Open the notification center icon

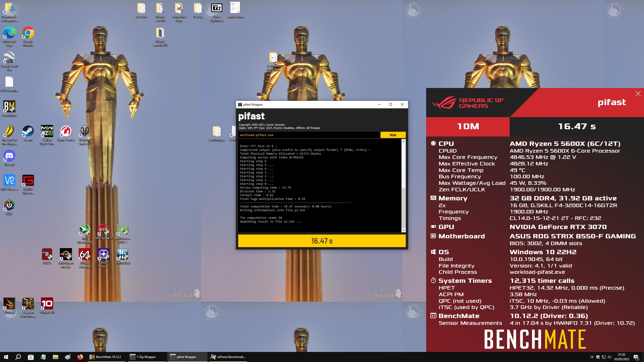click(x=636, y=357)
